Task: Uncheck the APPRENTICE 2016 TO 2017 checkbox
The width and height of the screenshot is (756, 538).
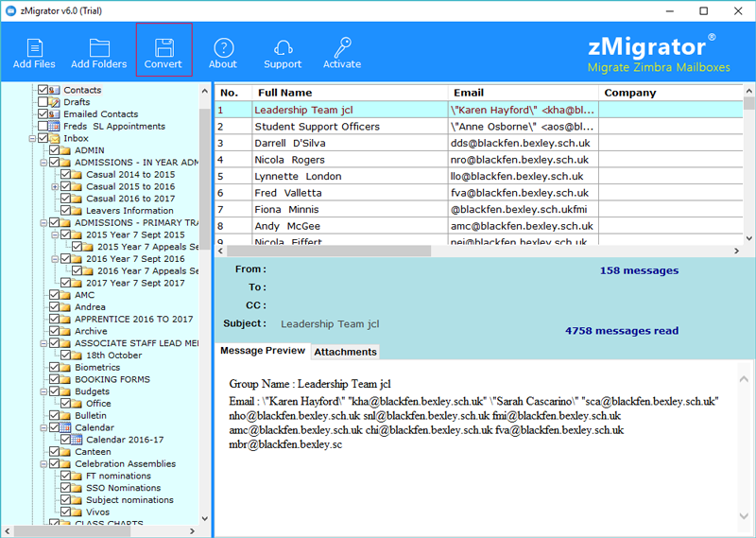Action: click(x=54, y=319)
